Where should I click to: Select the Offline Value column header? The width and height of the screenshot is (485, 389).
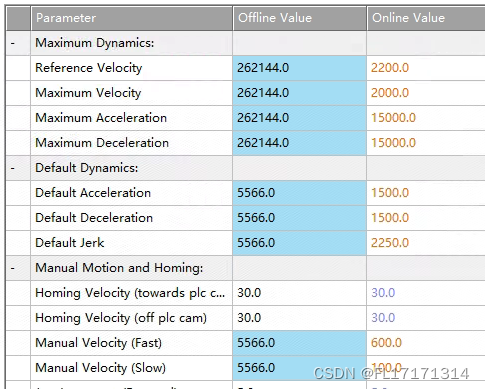click(300, 18)
